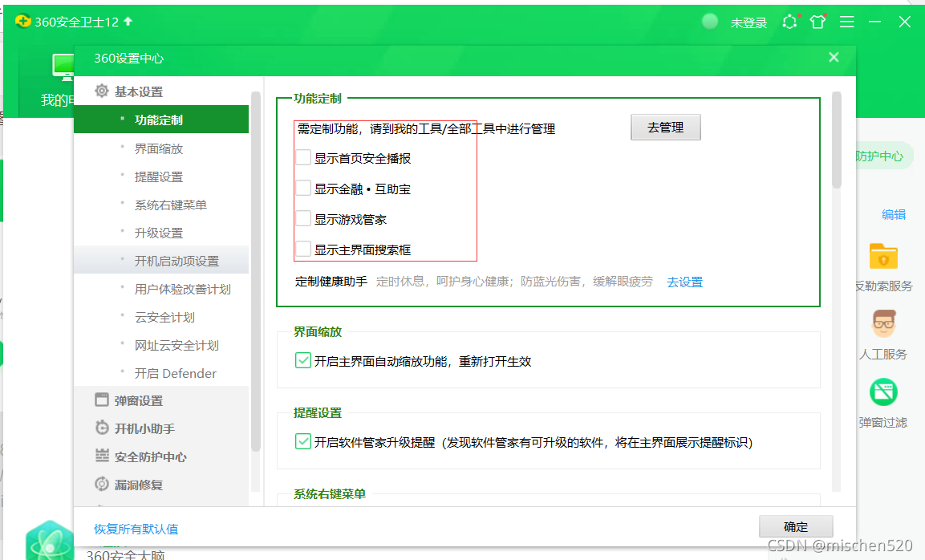Click the sidebar vertical scrollbar
Screen dimensions: 925x560
pyautogui.click(x=255, y=271)
